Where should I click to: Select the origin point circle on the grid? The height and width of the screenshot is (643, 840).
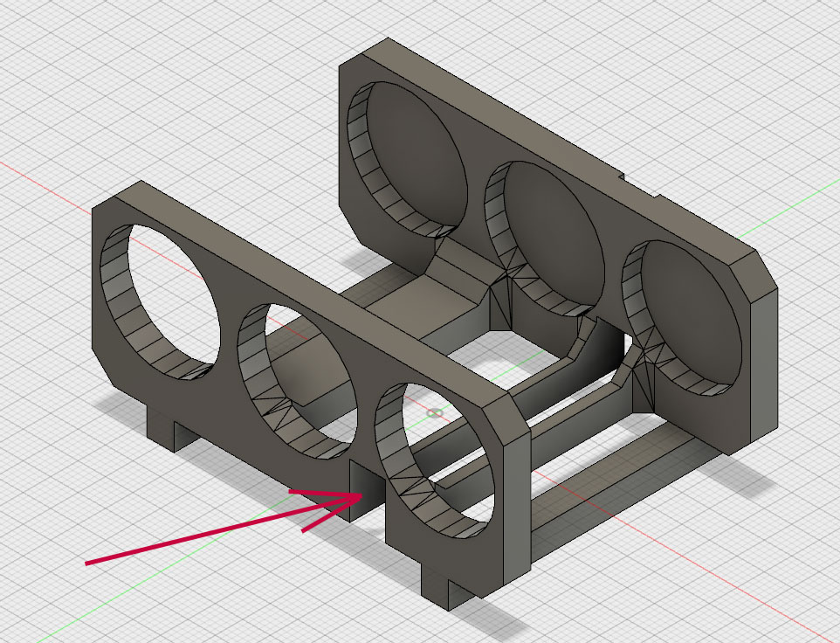pyautogui.click(x=435, y=413)
